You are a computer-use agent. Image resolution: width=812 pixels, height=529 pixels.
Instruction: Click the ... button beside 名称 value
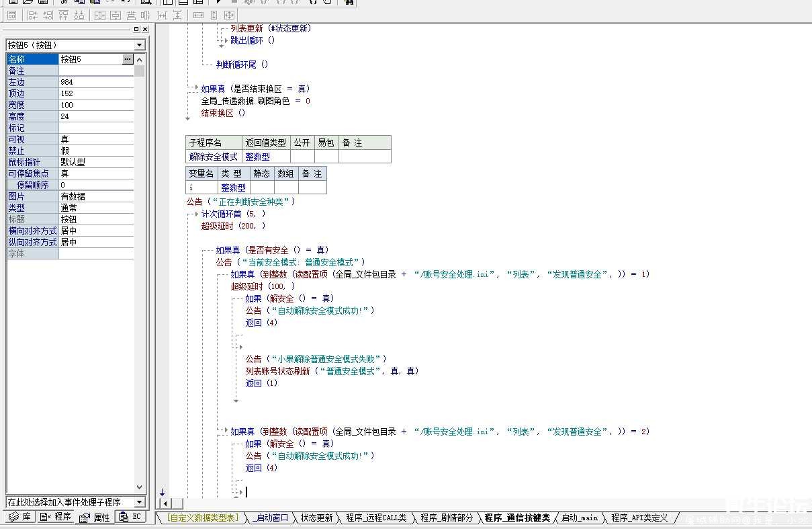(x=128, y=59)
